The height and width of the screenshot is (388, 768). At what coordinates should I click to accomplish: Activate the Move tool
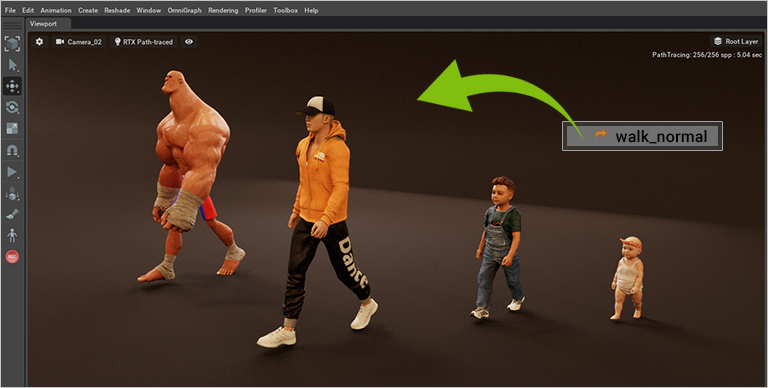tap(12, 86)
